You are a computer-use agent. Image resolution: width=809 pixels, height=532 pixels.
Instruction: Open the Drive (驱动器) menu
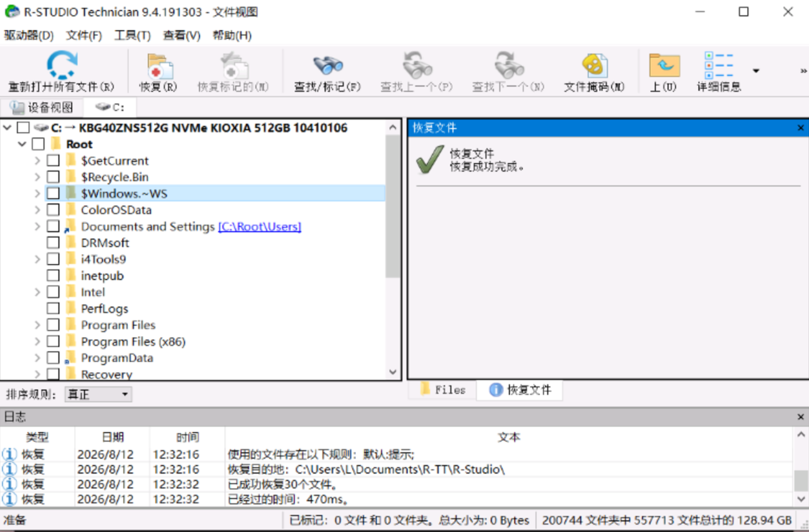[29, 35]
